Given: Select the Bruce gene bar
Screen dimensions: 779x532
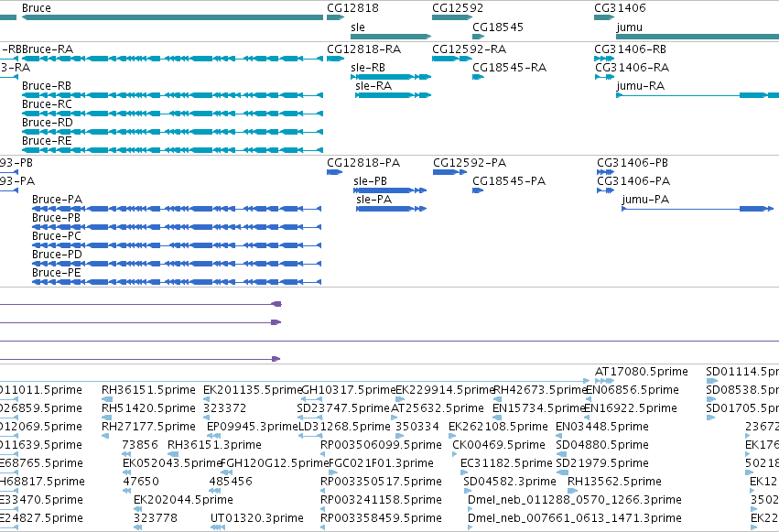Looking at the screenshot, I should (172, 17).
